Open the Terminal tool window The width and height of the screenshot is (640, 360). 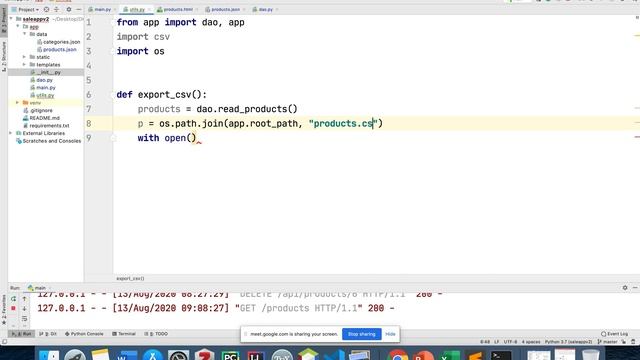click(124, 334)
